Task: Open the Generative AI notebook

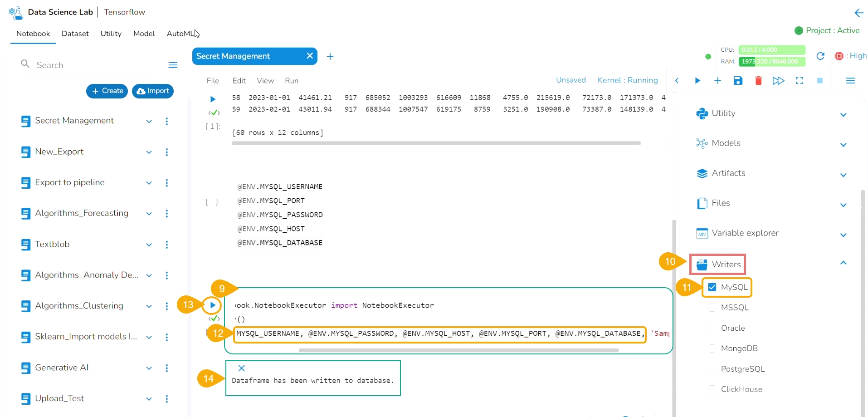Action: click(x=62, y=367)
